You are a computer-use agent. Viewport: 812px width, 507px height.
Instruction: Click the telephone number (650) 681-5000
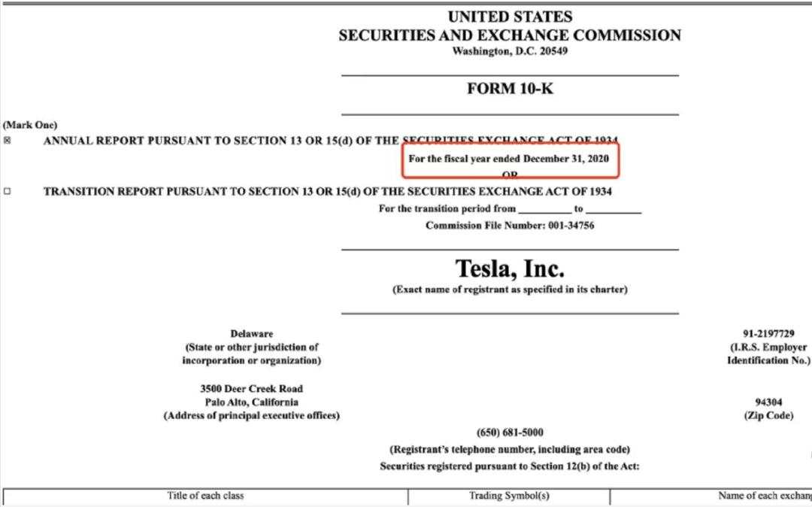510,433
